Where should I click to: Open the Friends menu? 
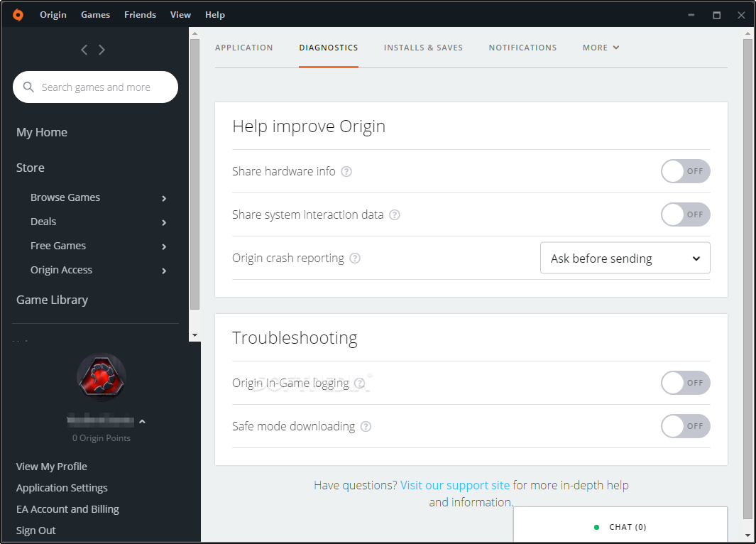(141, 15)
